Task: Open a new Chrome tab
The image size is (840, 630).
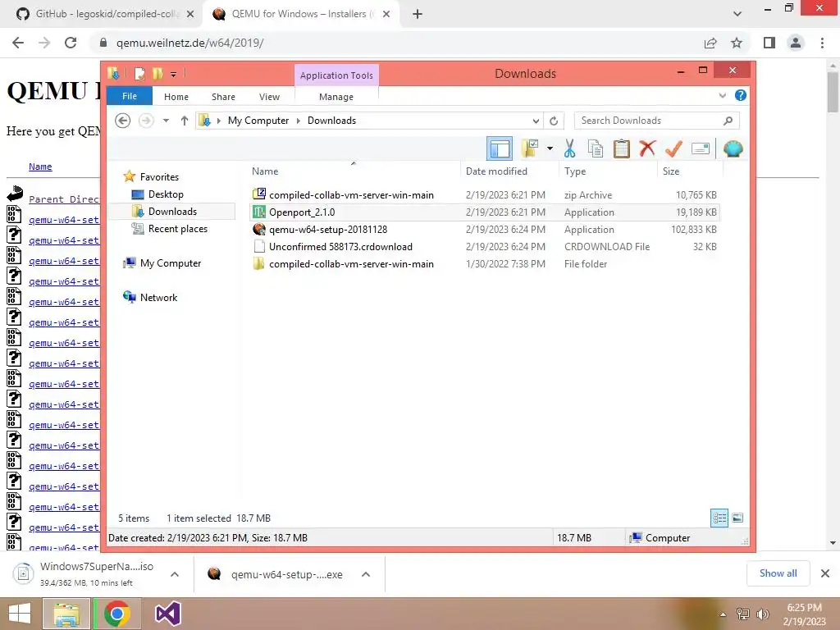Action: pyautogui.click(x=418, y=15)
